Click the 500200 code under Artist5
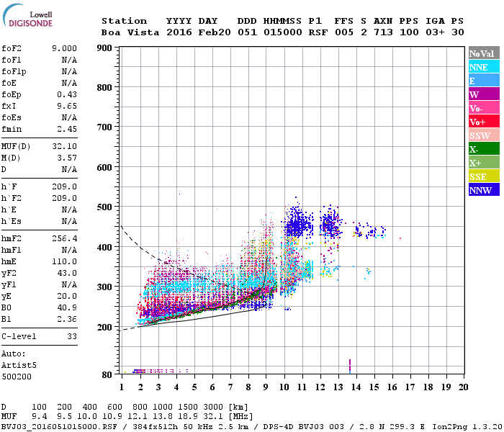Image resolution: width=504 pixels, height=432 pixels. pyautogui.click(x=17, y=377)
